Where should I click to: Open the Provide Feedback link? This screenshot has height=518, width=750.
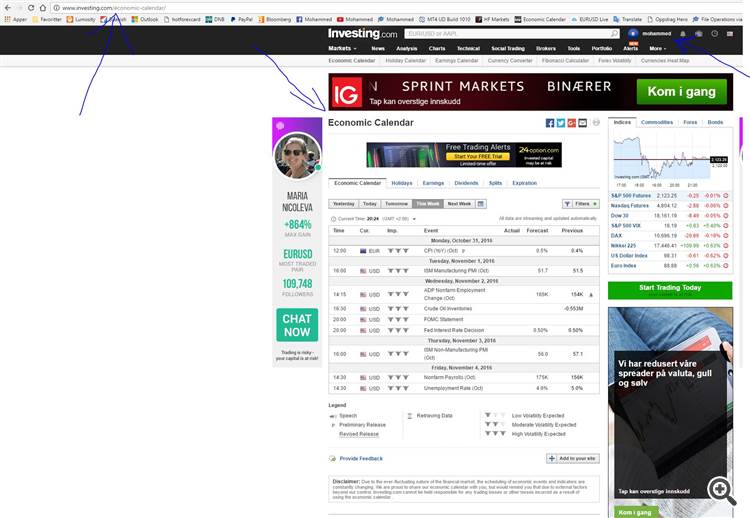tap(361, 459)
